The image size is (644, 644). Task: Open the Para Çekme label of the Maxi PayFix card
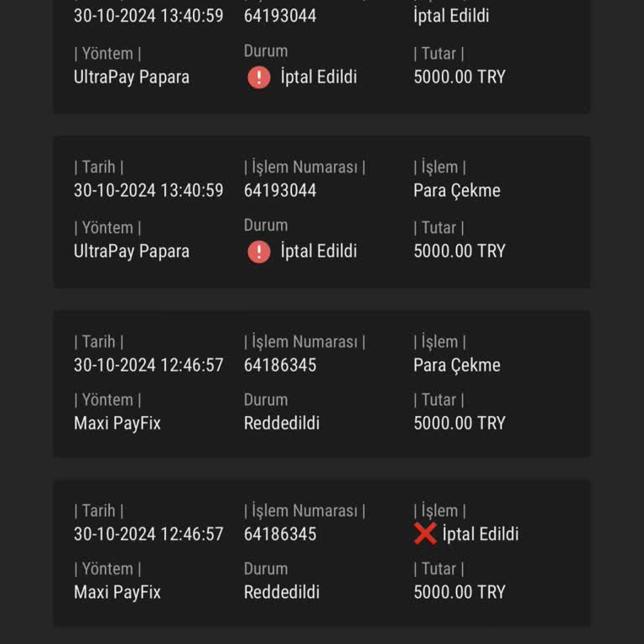pyautogui.click(x=456, y=366)
